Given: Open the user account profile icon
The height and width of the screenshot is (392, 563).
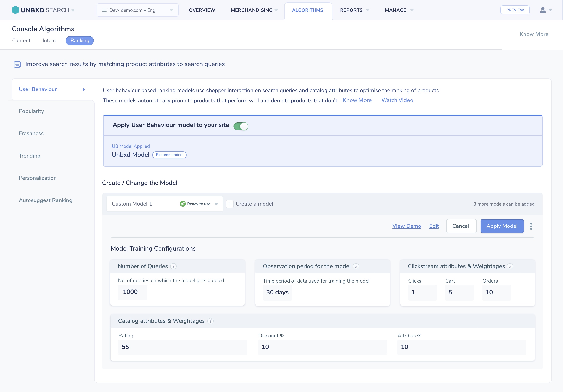Looking at the screenshot, I should click(x=543, y=10).
